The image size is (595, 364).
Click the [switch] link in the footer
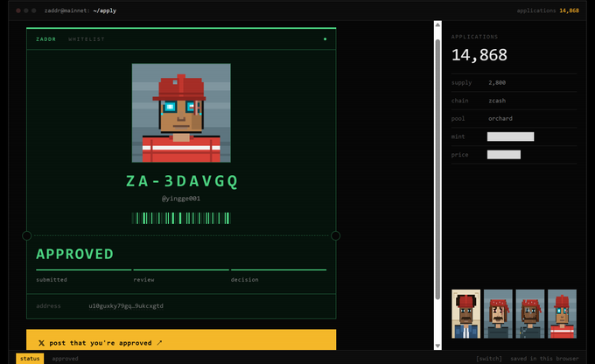(489, 358)
